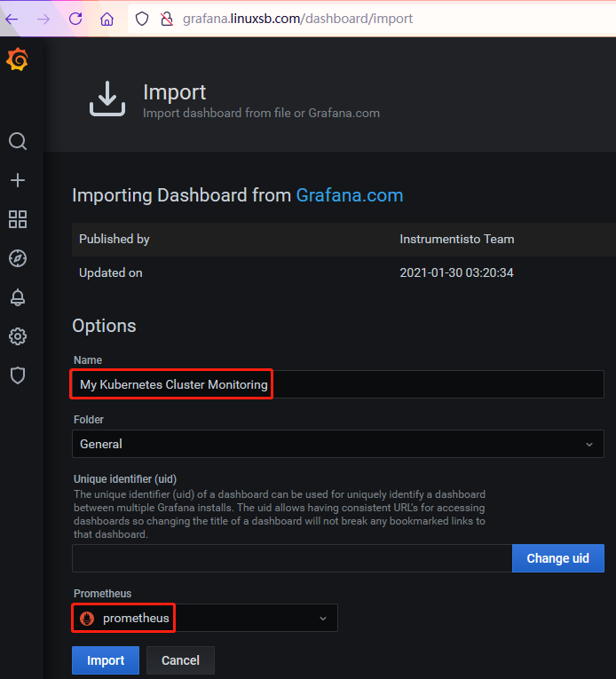Open the Dashboards grid icon in sidebar
This screenshot has height=679, width=616.
pos(18,219)
